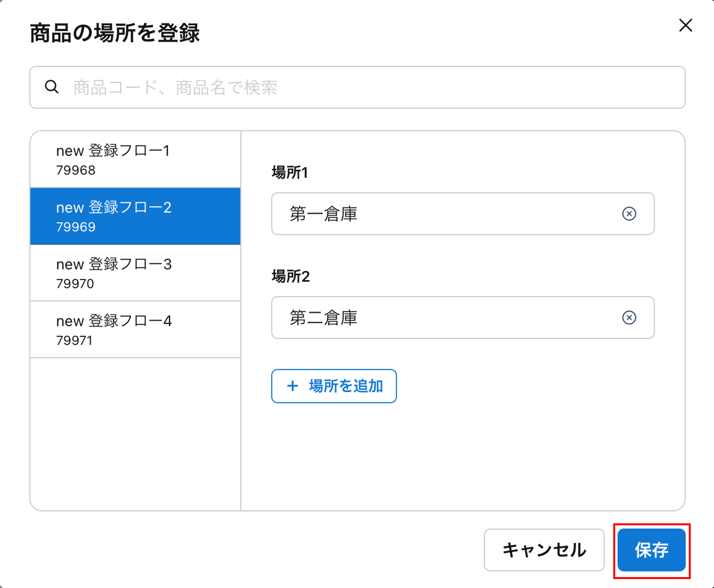Click product code 79971
This screenshot has width=714, height=588.
(x=74, y=340)
